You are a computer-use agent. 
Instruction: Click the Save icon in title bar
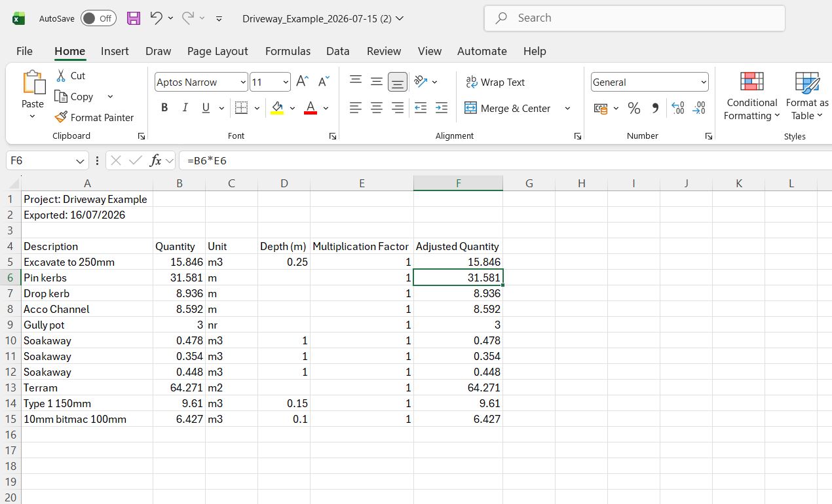(134, 18)
